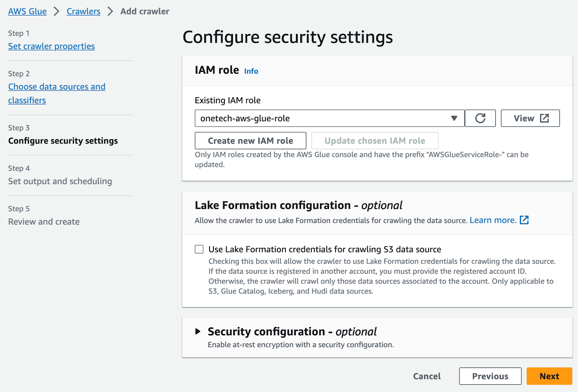Click the Security configuration - optional heading
This screenshot has height=392, width=578.
(292, 331)
